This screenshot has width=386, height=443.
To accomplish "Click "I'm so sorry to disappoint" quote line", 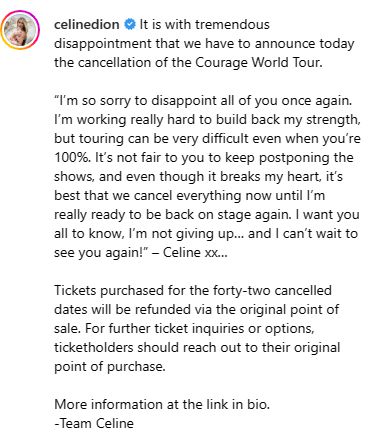I will tap(203, 101).
